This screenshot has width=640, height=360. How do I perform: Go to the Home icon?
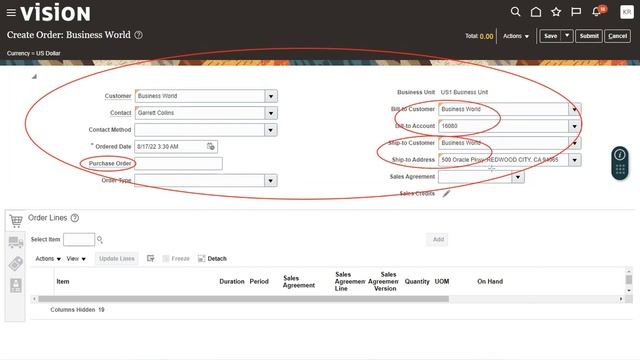[536, 12]
